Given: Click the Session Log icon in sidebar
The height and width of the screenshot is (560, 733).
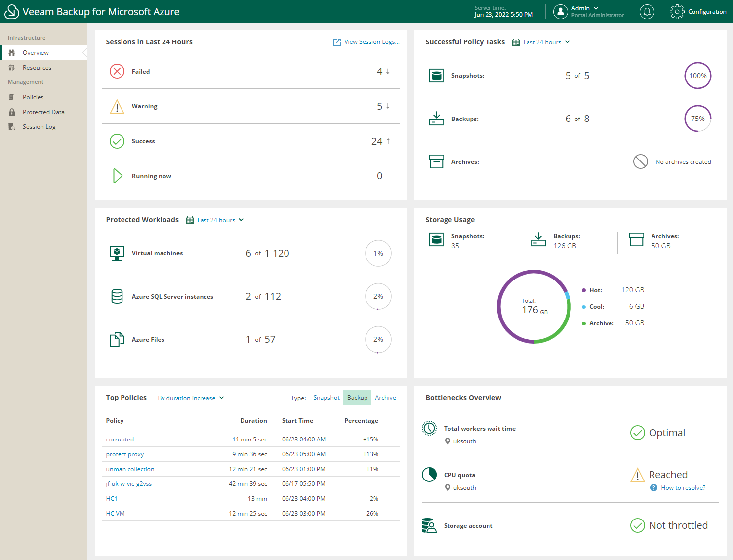Looking at the screenshot, I should point(12,127).
